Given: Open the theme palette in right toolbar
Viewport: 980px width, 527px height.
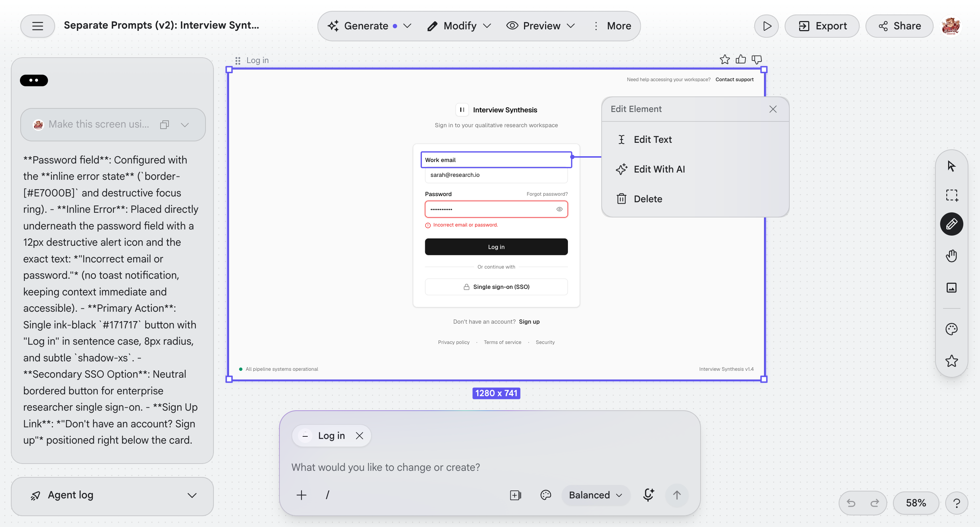Looking at the screenshot, I should pyautogui.click(x=951, y=329).
